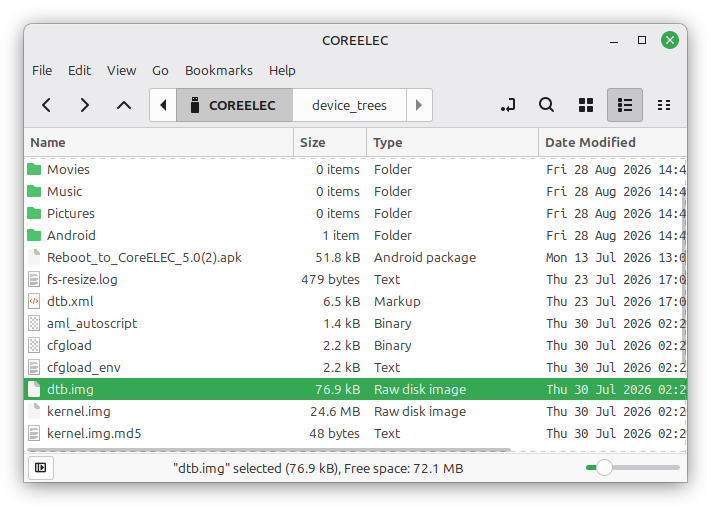
Task: Select the file name "Movies"
Action: pos(68,169)
